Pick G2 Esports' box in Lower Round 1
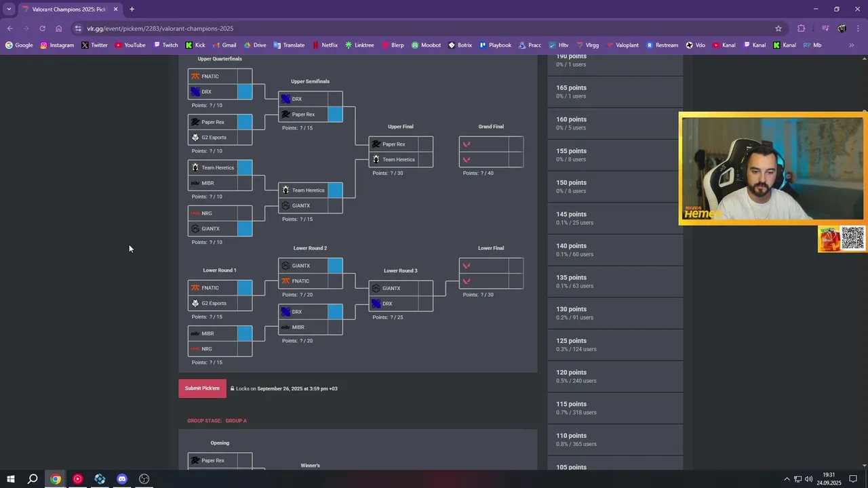Viewport: 868px width, 488px height. click(245, 304)
